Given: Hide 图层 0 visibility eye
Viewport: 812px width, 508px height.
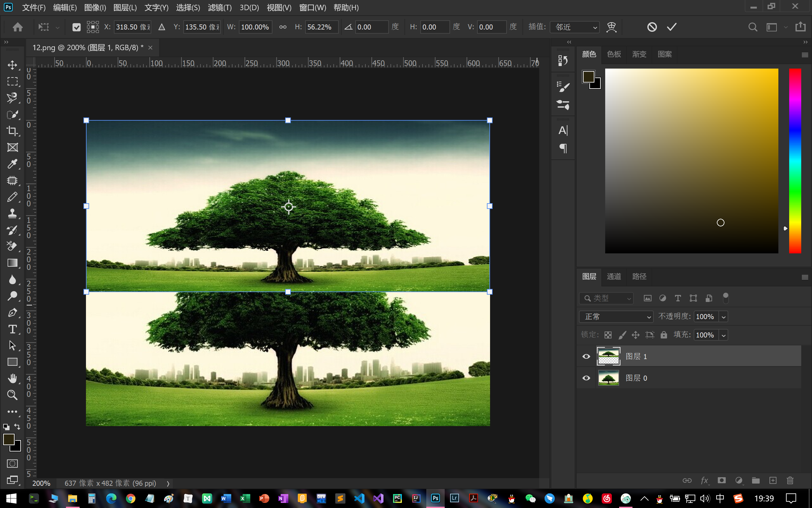Looking at the screenshot, I should point(586,378).
